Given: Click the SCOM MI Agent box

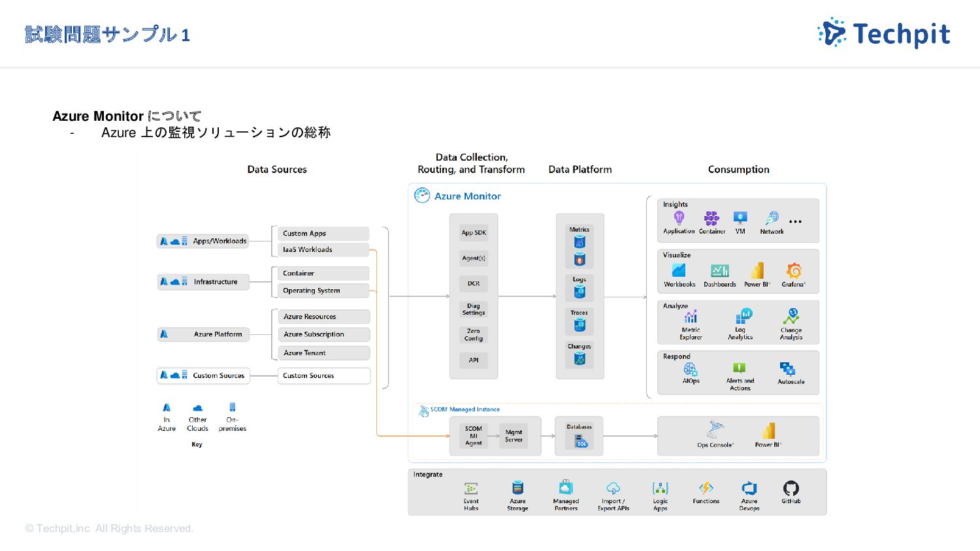Looking at the screenshot, I should [x=474, y=436].
